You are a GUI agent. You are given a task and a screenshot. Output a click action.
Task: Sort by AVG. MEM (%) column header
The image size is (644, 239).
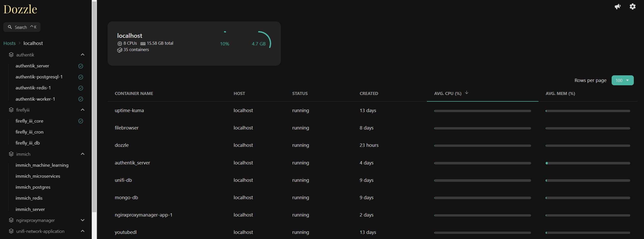560,93
